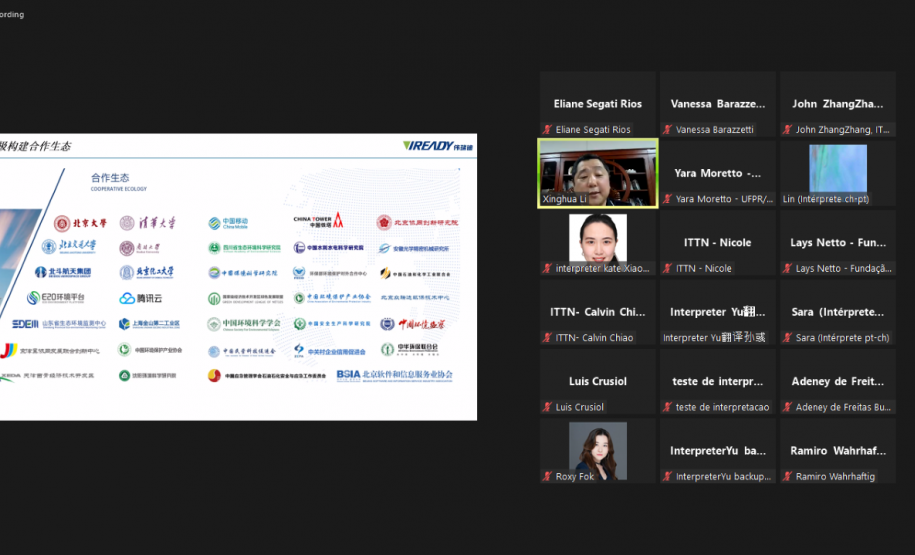The height and width of the screenshot is (555, 915).
Task: Click muted mic icon next to Roxy Fok
Action: 547,477
